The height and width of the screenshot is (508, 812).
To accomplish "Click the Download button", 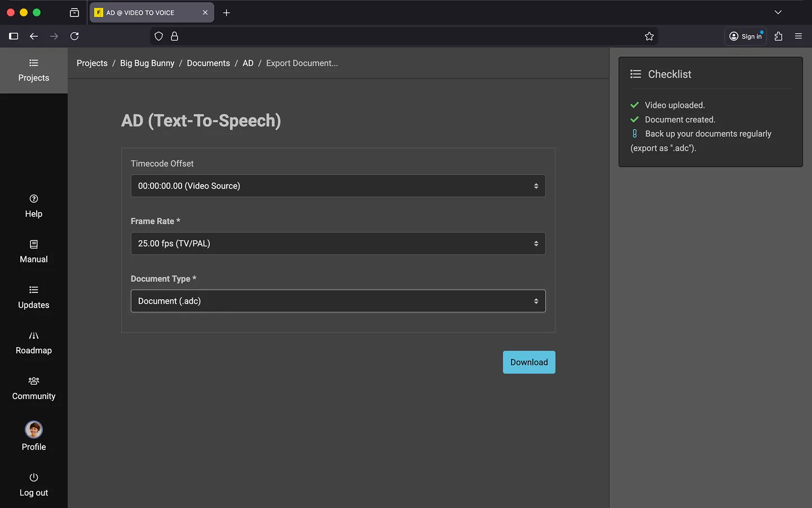I will (528, 362).
